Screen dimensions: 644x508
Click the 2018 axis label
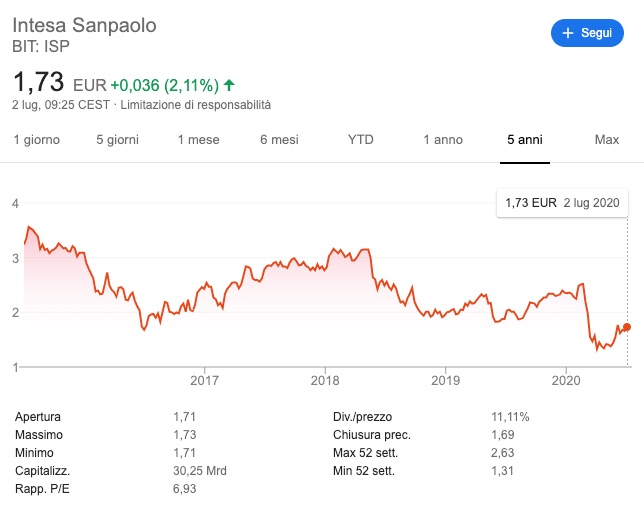325,380
